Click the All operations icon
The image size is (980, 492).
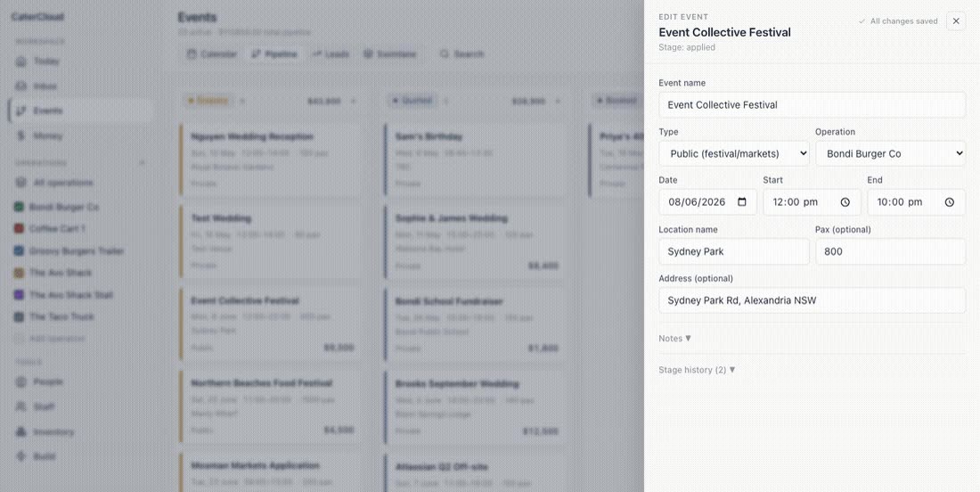coord(21,183)
